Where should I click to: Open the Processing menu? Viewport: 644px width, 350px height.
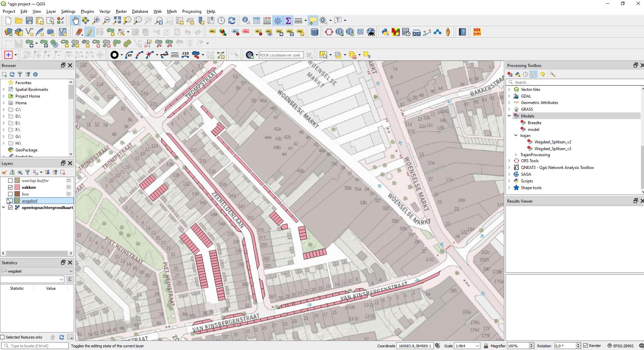click(x=192, y=11)
